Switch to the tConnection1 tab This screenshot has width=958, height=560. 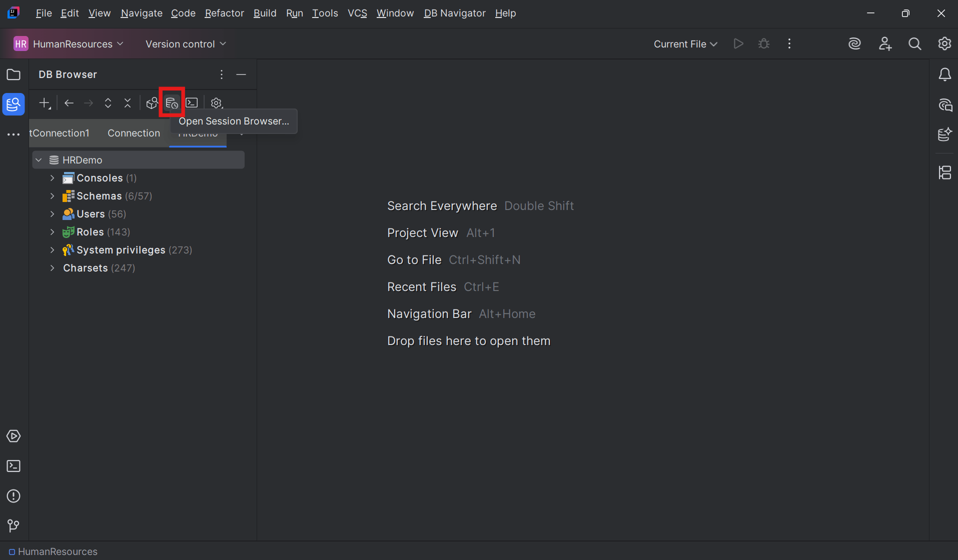coord(60,133)
